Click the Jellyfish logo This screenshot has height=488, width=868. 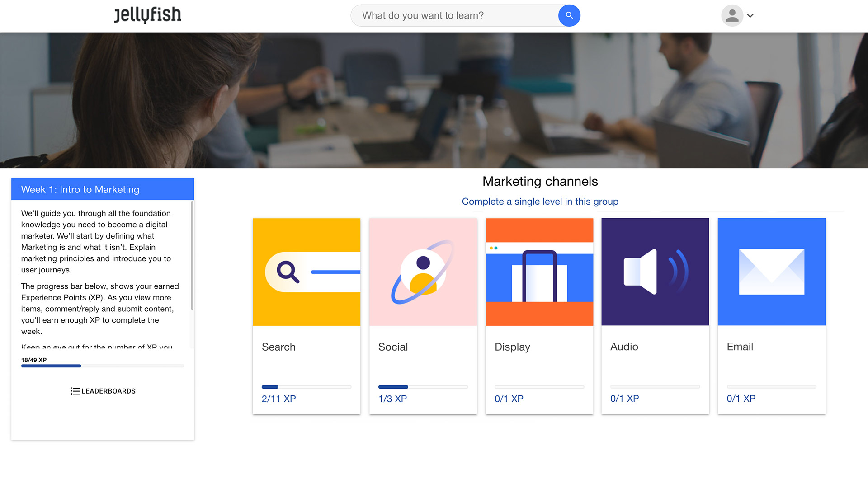tap(147, 15)
